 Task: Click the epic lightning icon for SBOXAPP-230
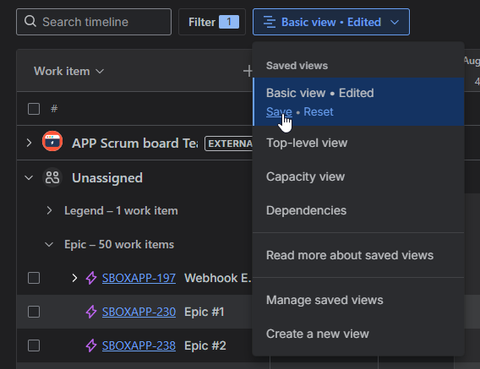91,312
